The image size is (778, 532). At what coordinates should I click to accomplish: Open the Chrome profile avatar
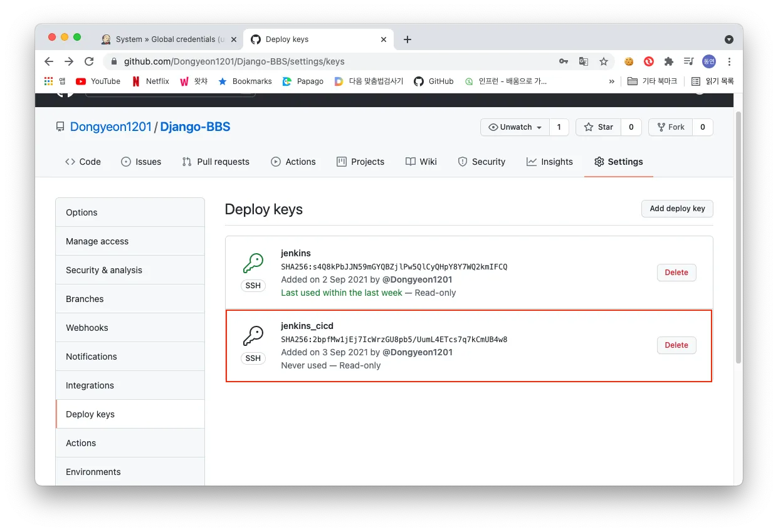709,61
